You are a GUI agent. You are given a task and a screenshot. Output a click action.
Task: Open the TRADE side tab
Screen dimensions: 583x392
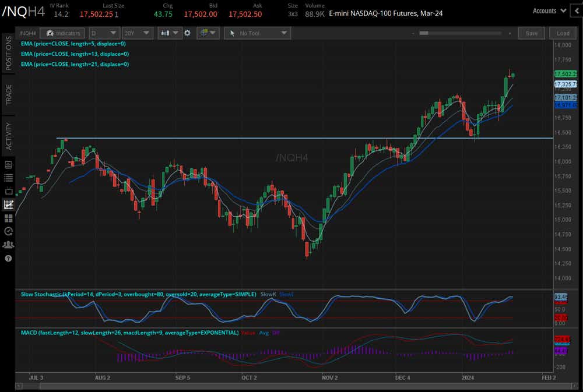click(9, 95)
